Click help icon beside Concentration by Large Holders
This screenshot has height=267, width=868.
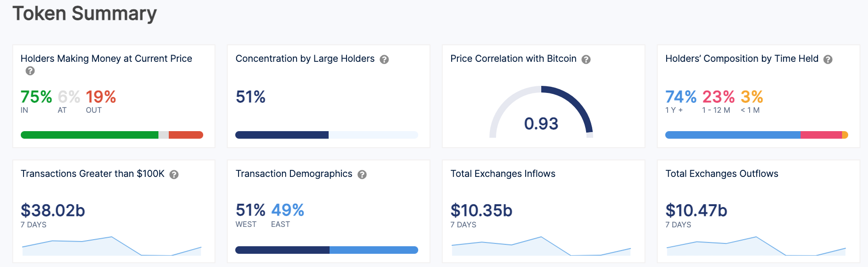point(384,59)
